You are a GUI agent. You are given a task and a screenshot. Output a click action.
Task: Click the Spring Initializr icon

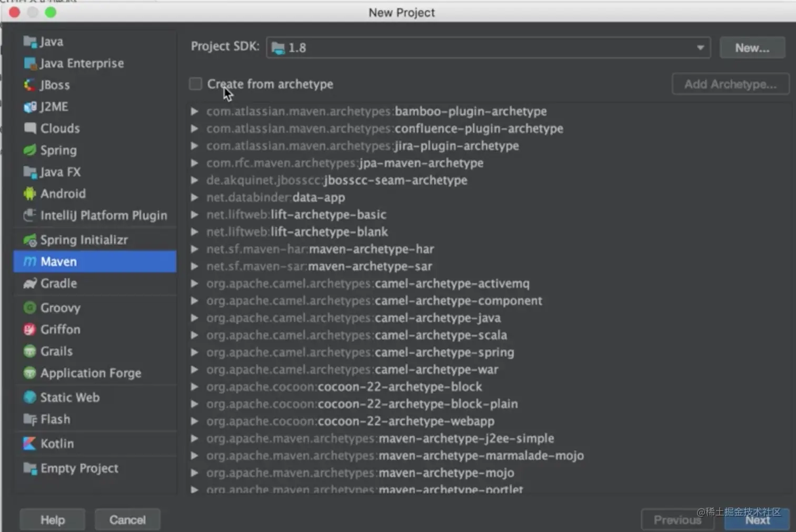[30, 240]
